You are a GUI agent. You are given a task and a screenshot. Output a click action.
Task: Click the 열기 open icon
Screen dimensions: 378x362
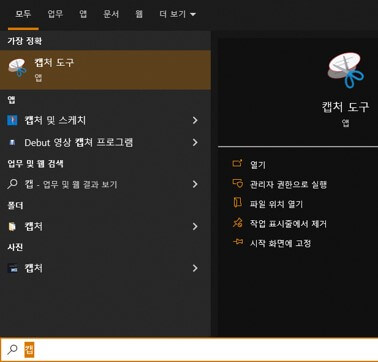pos(237,164)
